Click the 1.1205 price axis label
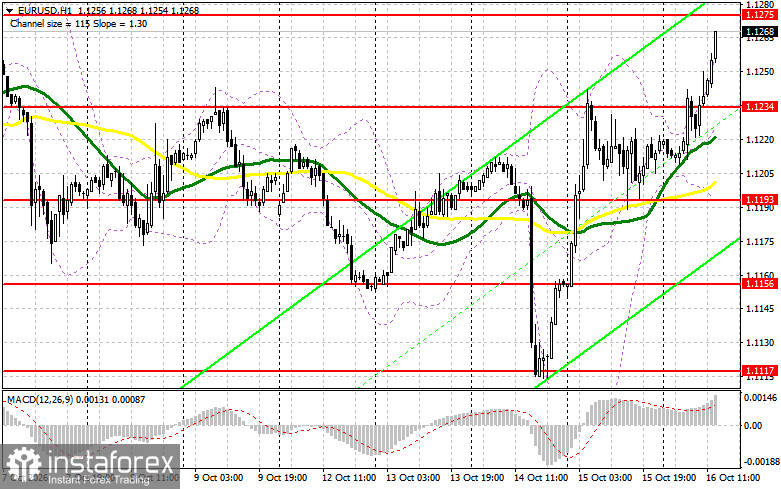Viewport: 781px width, 489px height. [760, 174]
